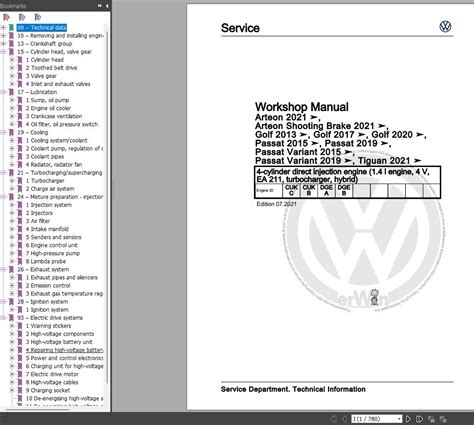Open bookmark '4 Radiator, radiator fan'
The height and width of the screenshot is (425, 474).
coord(54,165)
